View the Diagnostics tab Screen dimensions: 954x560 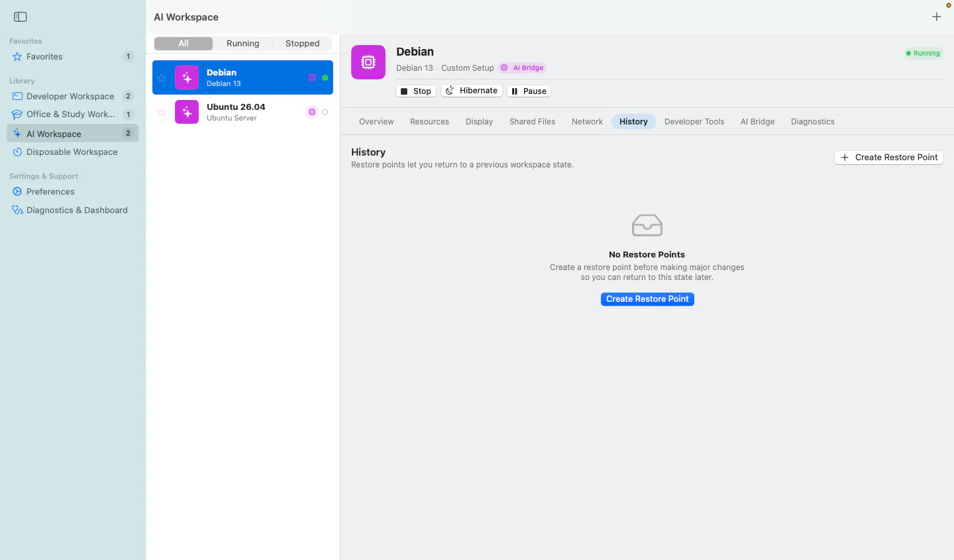[813, 122]
